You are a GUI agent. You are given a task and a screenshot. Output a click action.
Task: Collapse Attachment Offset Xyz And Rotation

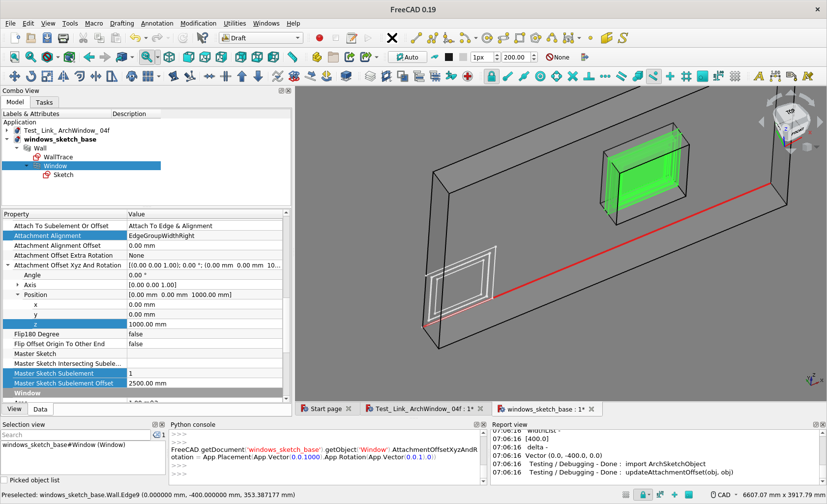click(8, 266)
